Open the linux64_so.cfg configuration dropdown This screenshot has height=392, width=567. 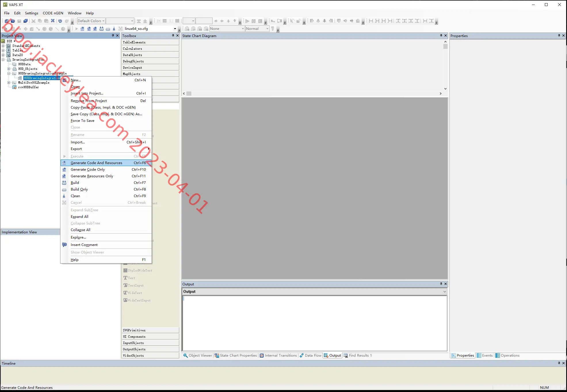(175, 28)
